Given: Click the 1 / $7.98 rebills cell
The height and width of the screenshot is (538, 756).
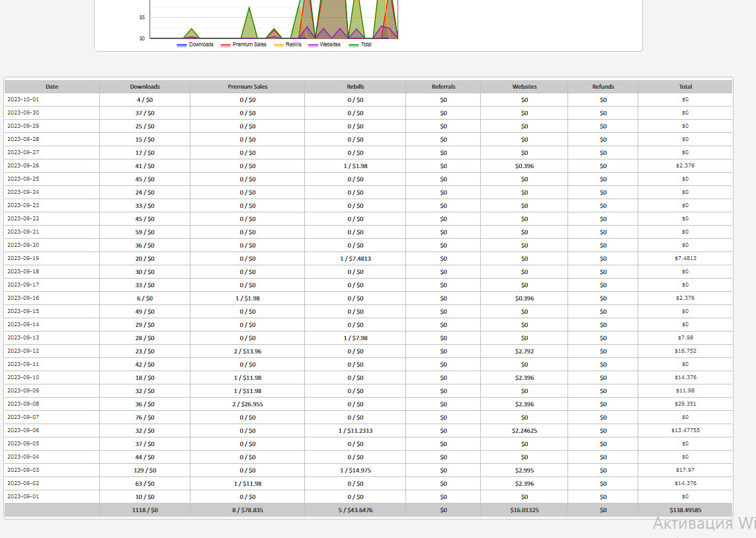Looking at the screenshot, I should coord(355,338).
